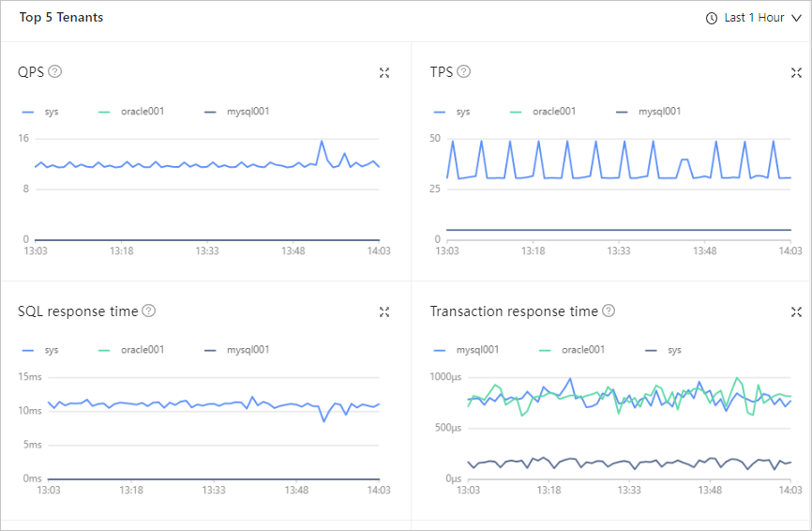This screenshot has width=812, height=531.
Task: Maximize the Transaction response time chart
Action: (796, 311)
